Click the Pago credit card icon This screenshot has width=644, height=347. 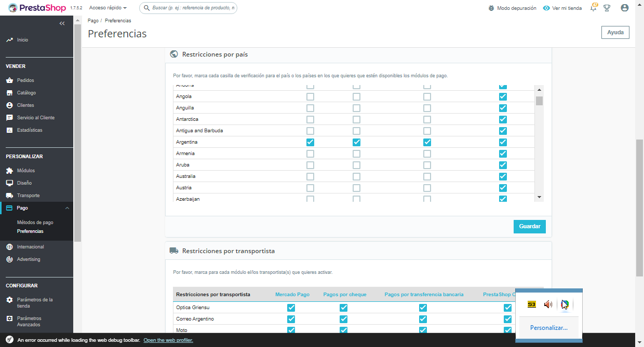tap(9, 208)
